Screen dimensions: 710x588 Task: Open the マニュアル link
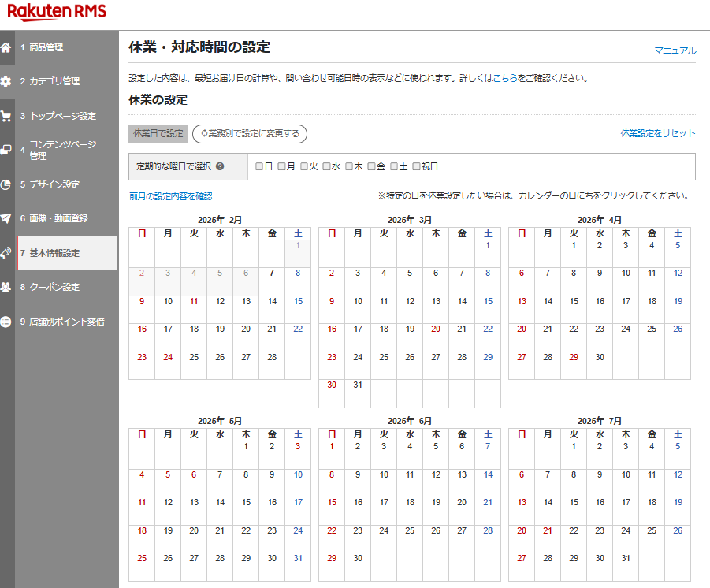click(x=675, y=50)
